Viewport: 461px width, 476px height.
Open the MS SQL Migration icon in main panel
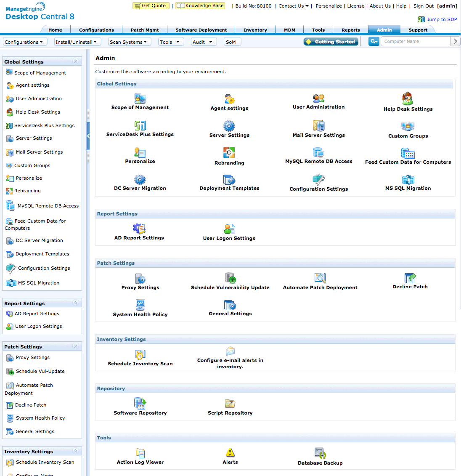tap(408, 180)
